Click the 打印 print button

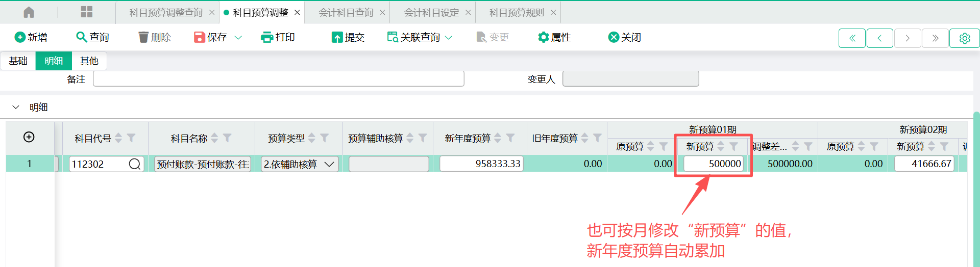coord(278,37)
